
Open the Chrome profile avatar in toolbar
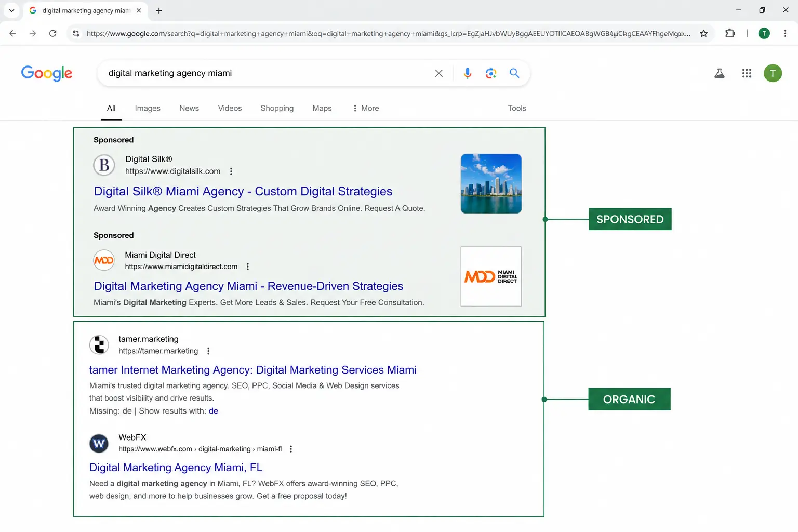click(x=764, y=33)
